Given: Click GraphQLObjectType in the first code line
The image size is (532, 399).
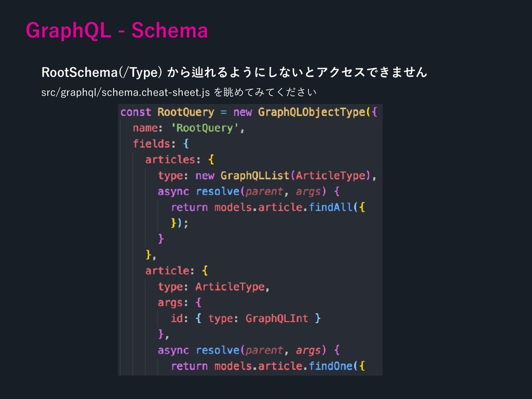Looking at the screenshot, I should 312,112.
